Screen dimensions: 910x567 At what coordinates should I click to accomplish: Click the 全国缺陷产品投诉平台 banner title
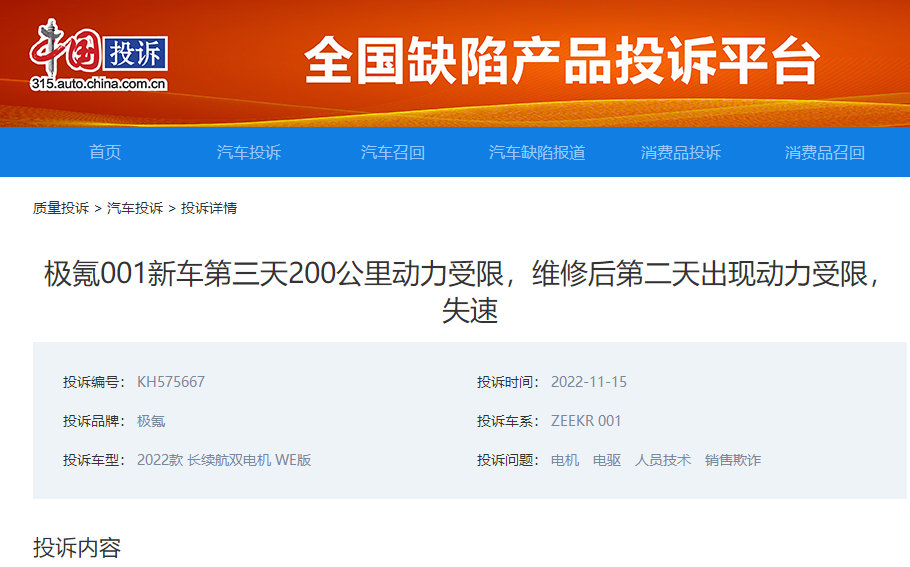(562, 60)
